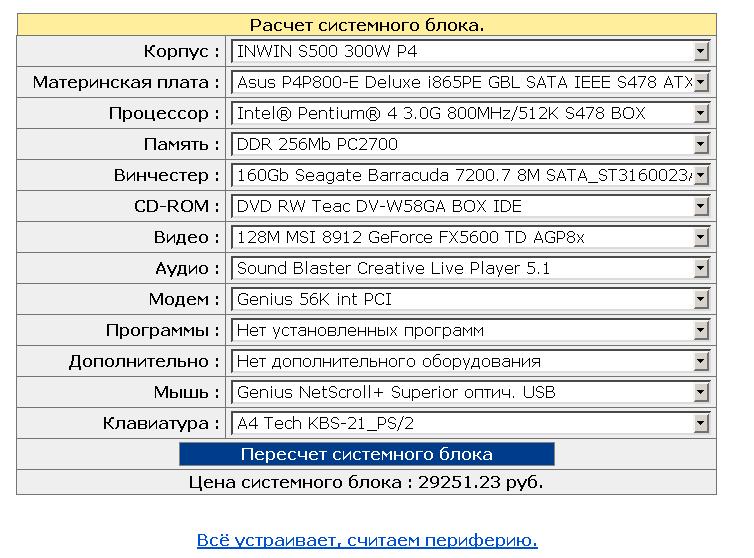Open the Дополнительно equipment dropdown

tap(470, 361)
